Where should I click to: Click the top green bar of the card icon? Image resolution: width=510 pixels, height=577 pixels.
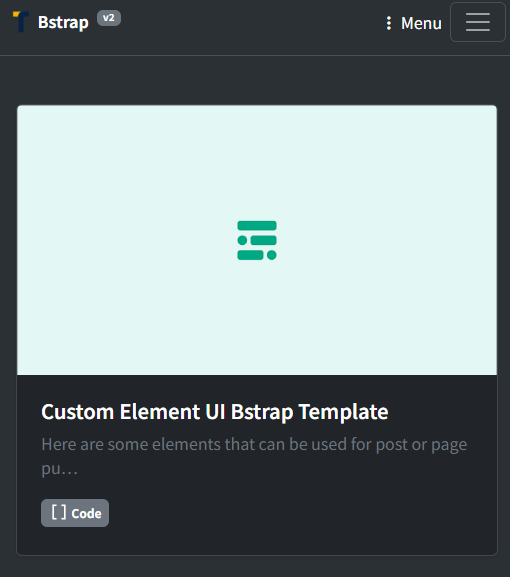click(257, 226)
